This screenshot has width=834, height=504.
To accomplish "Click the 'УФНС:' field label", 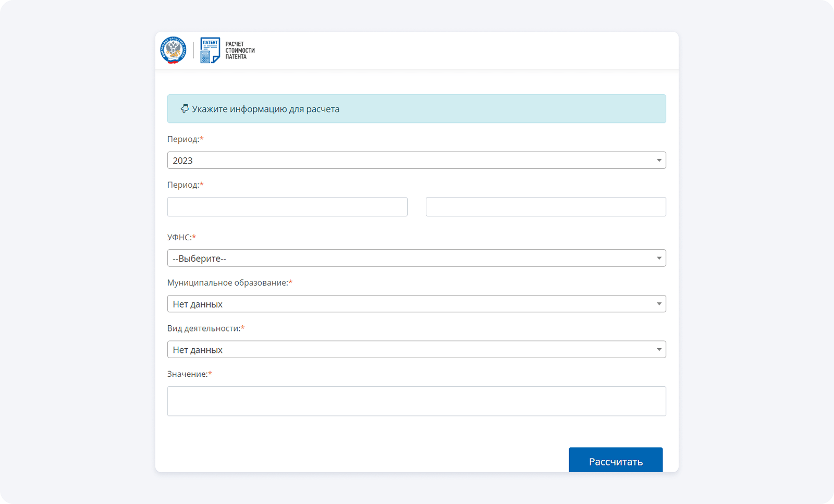I will [179, 237].
